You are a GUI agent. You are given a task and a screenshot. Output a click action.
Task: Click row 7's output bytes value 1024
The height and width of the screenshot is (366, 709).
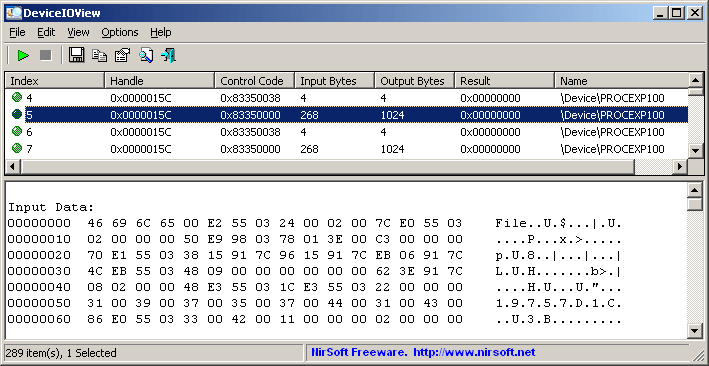(x=392, y=149)
